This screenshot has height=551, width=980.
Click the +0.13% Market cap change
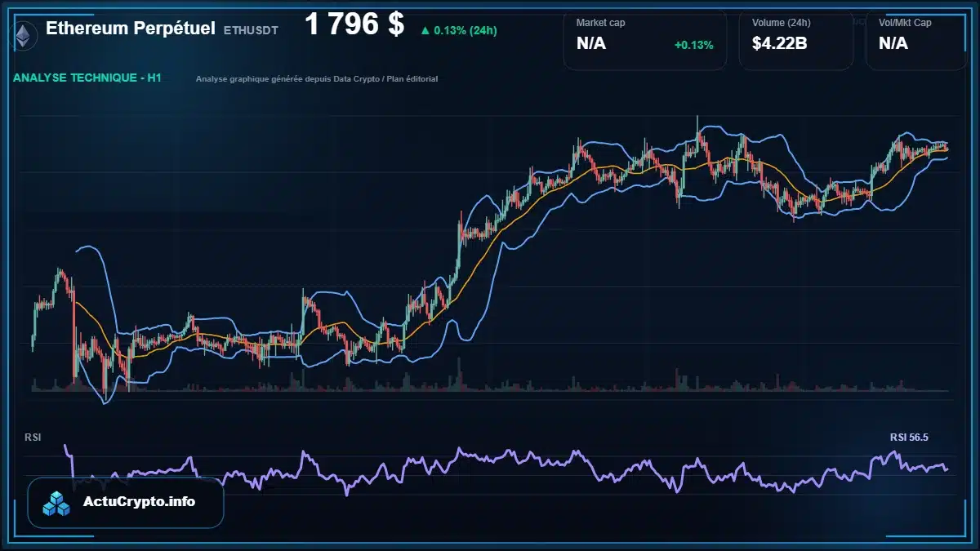point(693,45)
